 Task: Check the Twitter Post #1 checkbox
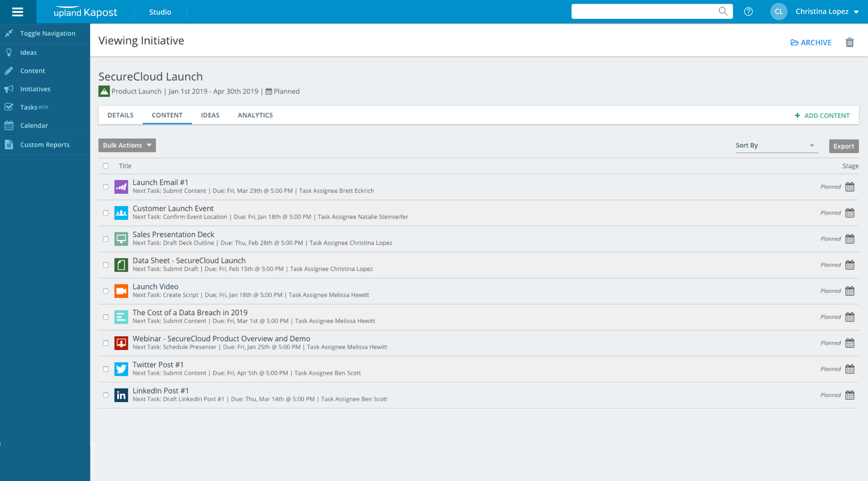pos(106,369)
